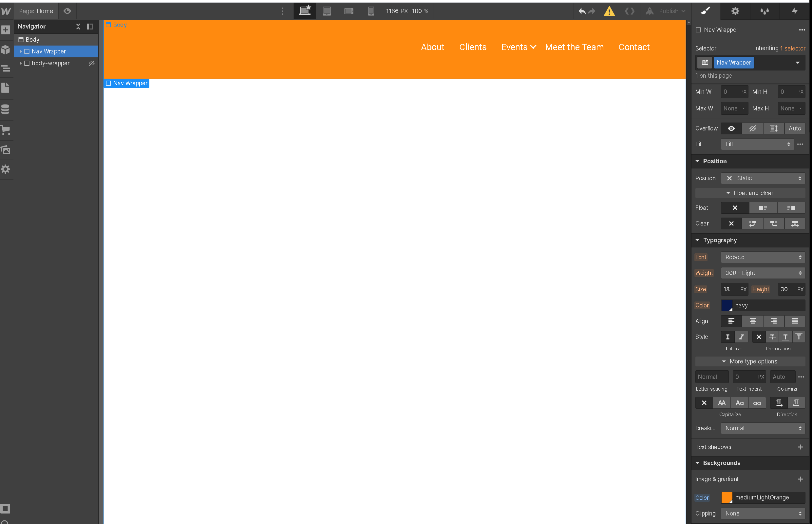
Task: Open the Pages panel
Action: click(x=6, y=88)
